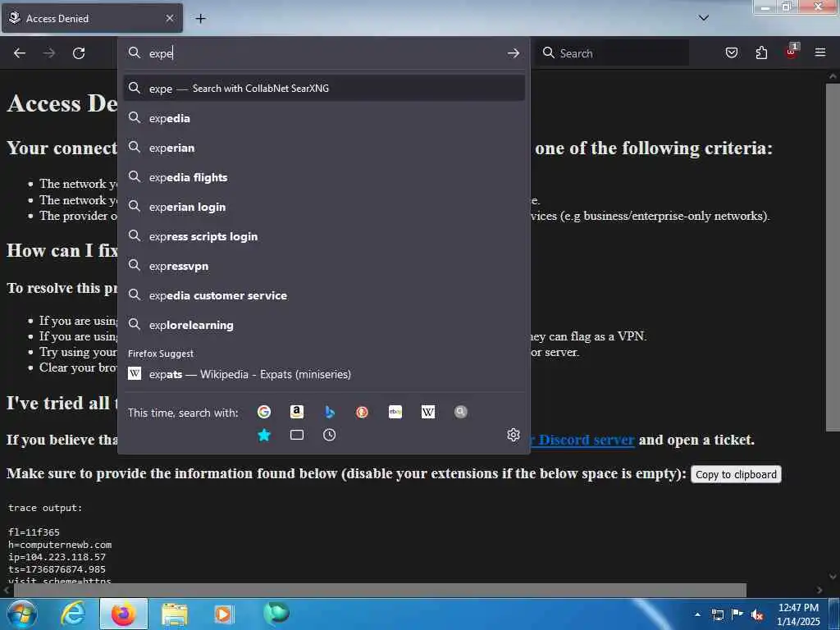Viewport: 840px width, 630px height.
Task: Click the 'h=computernewb.com' trace line
Action: click(x=60, y=545)
